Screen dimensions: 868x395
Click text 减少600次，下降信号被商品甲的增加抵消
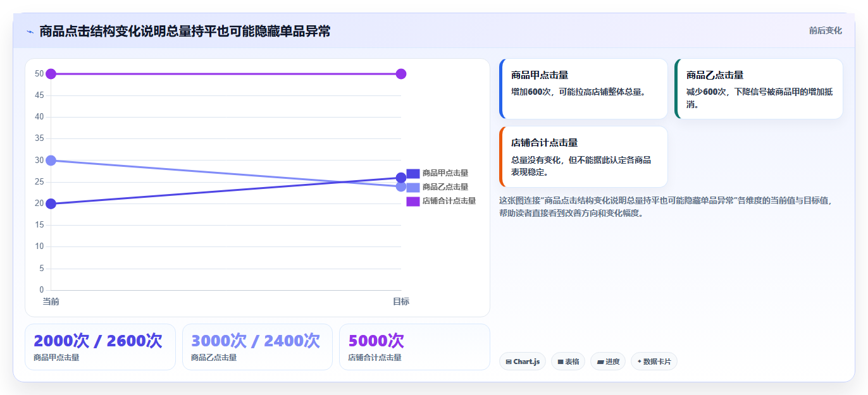click(x=760, y=98)
